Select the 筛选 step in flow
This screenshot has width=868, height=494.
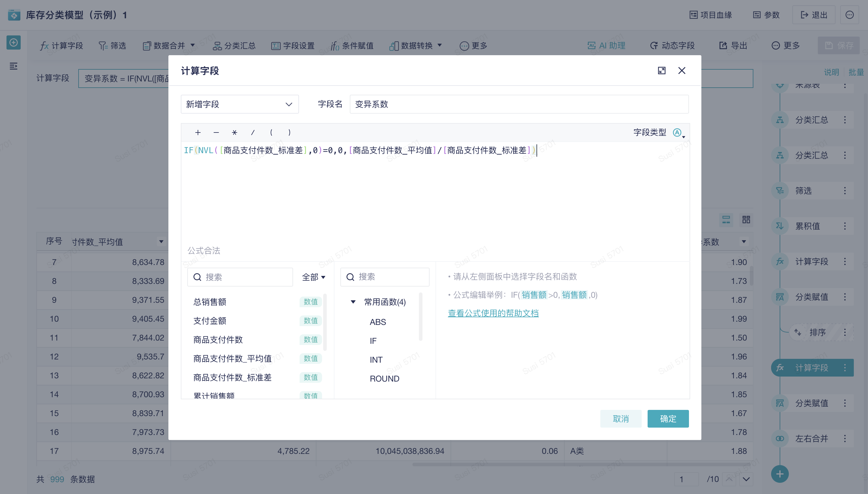click(x=804, y=191)
